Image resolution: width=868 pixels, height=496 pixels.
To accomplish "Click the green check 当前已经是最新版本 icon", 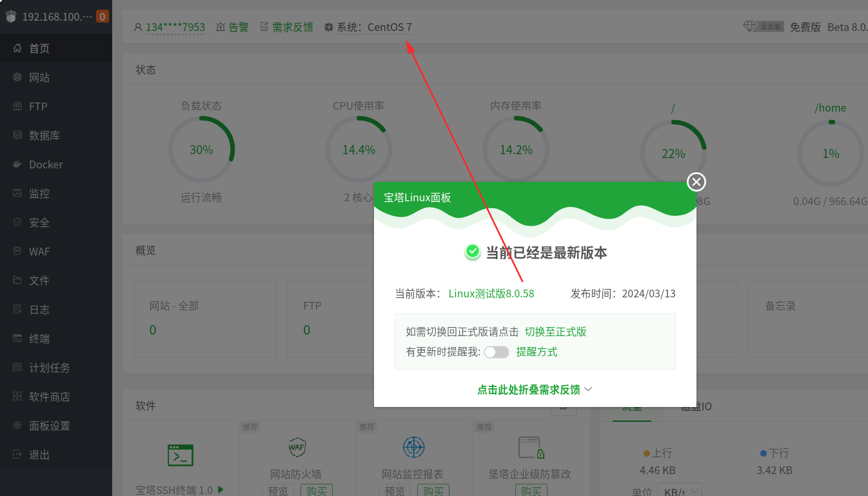I will pyautogui.click(x=473, y=252).
